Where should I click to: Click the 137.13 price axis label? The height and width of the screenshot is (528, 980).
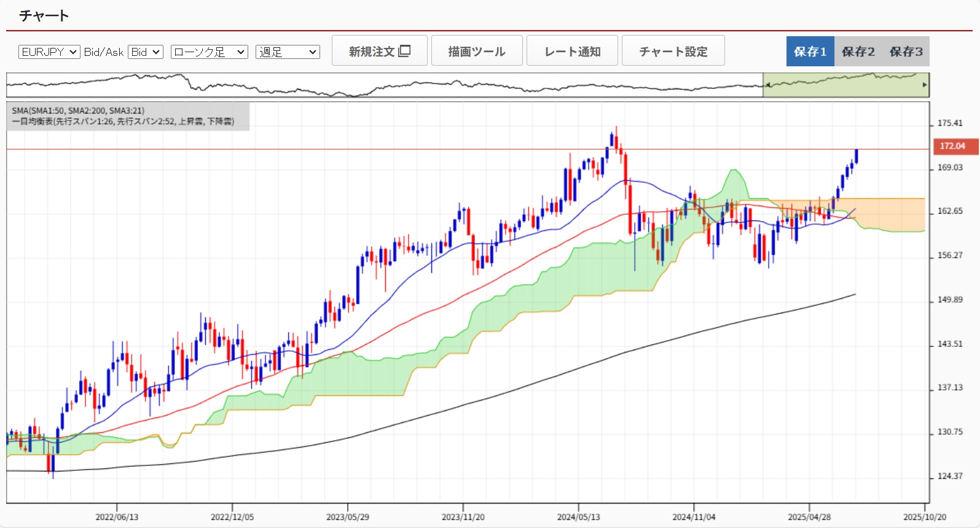(x=950, y=387)
